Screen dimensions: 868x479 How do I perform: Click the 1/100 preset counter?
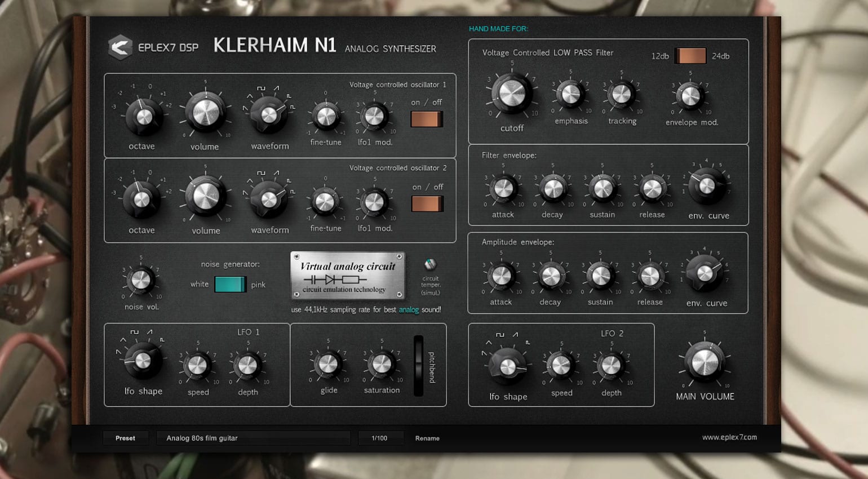(x=380, y=438)
